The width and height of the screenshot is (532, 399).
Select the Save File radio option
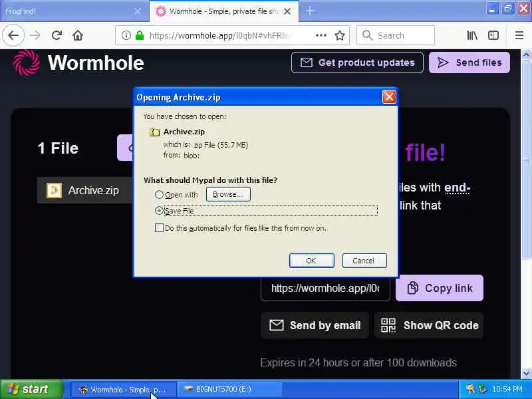(x=159, y=211)
